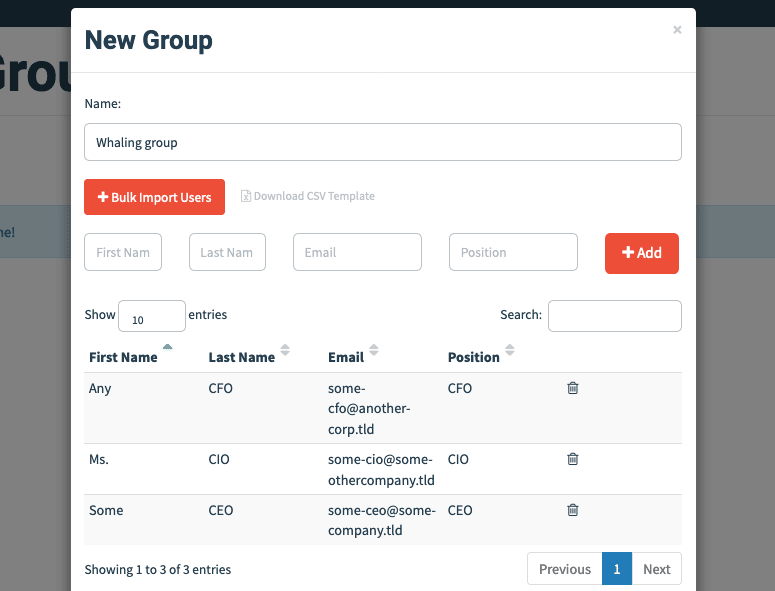Click the First Name input field
Screen dimensions: 775x591
[123, 252]
